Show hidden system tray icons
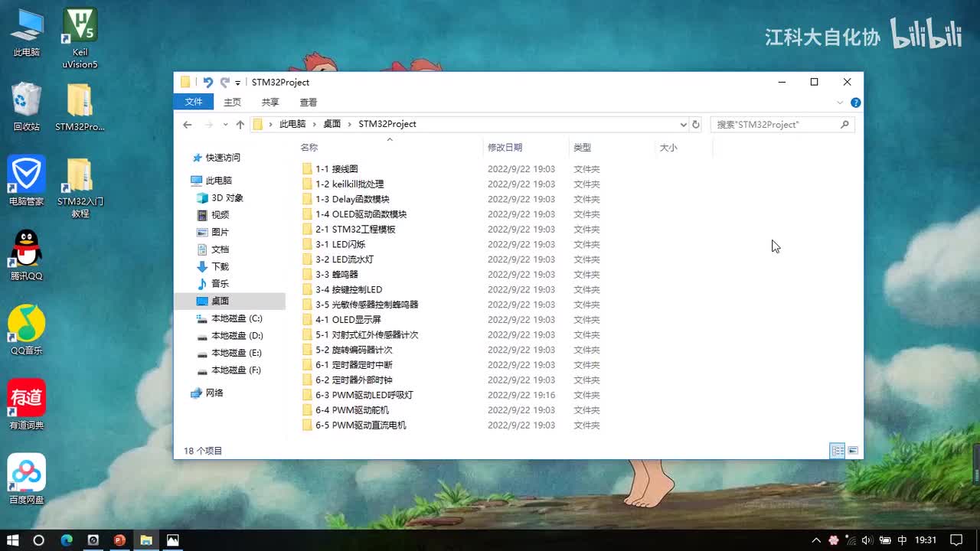 [816, 540]
